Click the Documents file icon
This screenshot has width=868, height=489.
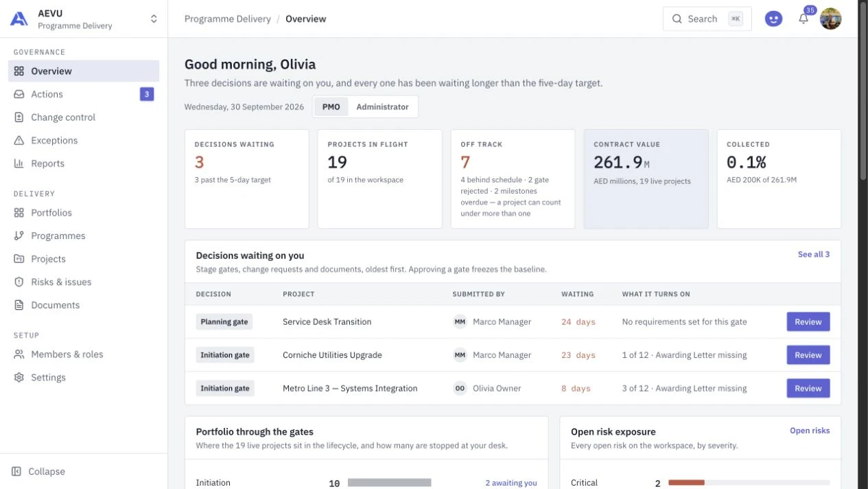19,305
